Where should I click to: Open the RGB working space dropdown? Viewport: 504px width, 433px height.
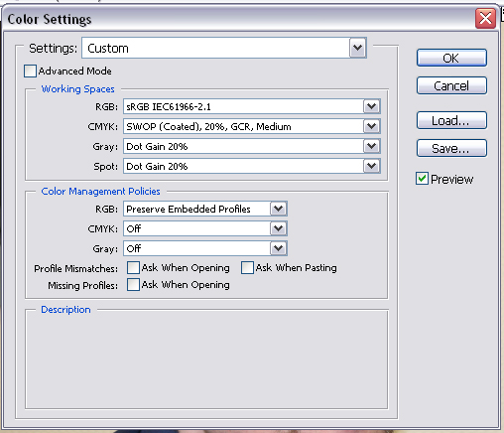click(252, 106)
